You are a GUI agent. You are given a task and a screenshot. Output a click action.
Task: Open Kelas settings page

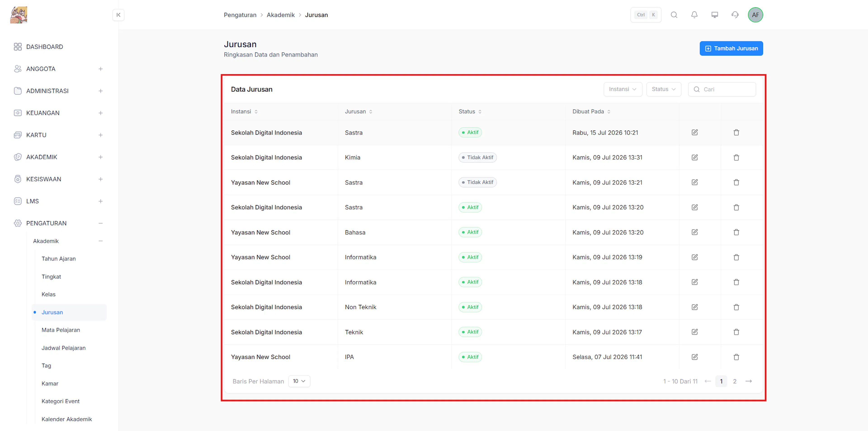pyautogui.click(x=49, y=294)
